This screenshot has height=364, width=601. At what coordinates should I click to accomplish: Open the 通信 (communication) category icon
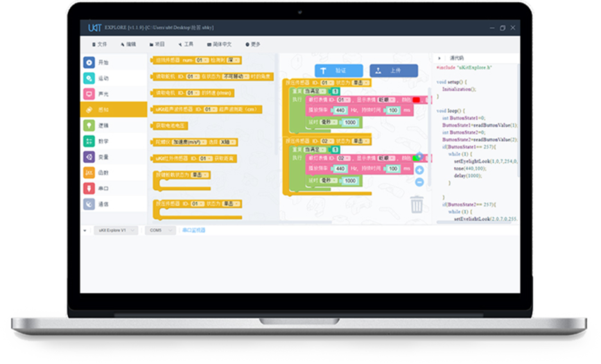point(89,205)
